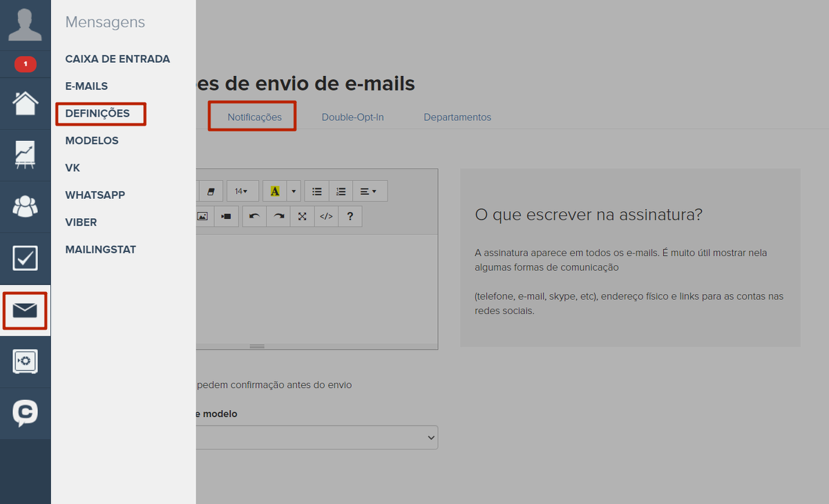The height and width of the screenshot is (504, 829).
Task: Click the tasks checkmark icon in sidebar
Action: coord(25,258)
